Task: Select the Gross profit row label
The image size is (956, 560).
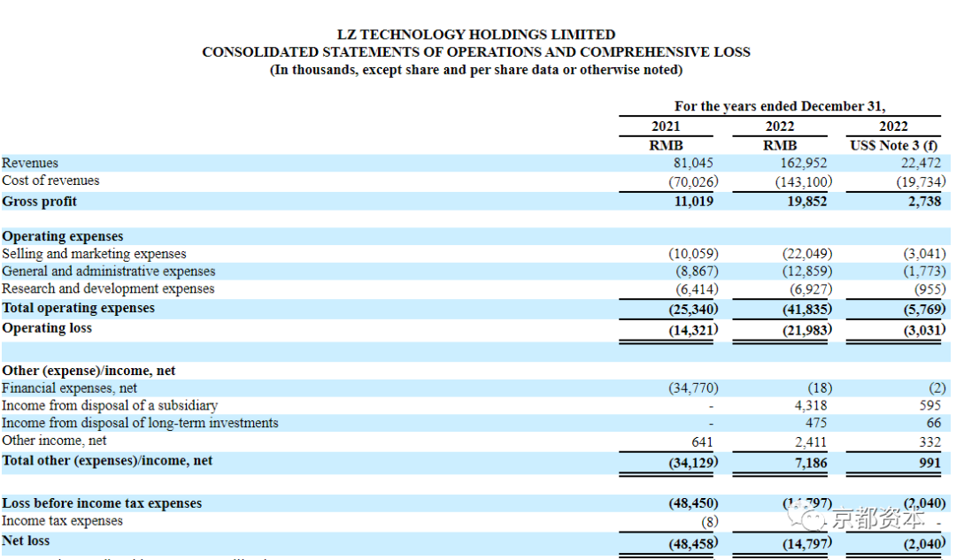Action: pyautogui.click(x=40, y=201)
